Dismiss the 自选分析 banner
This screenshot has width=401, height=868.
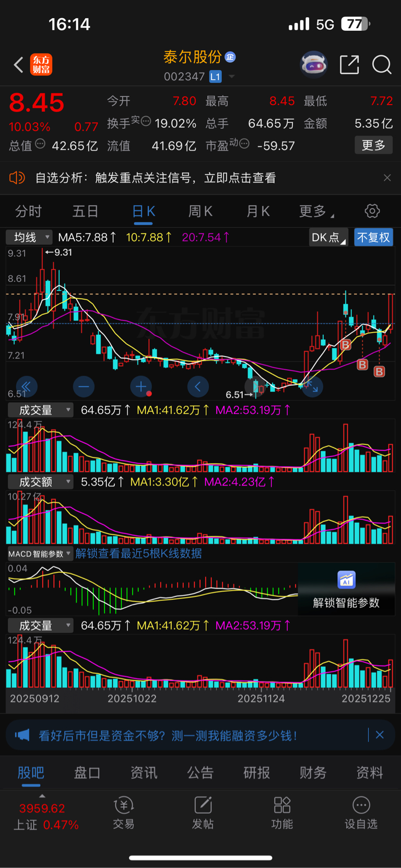point(387,178)
